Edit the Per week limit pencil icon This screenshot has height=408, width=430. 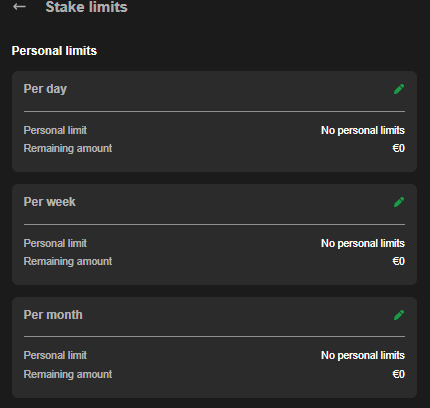coord(399,202)
